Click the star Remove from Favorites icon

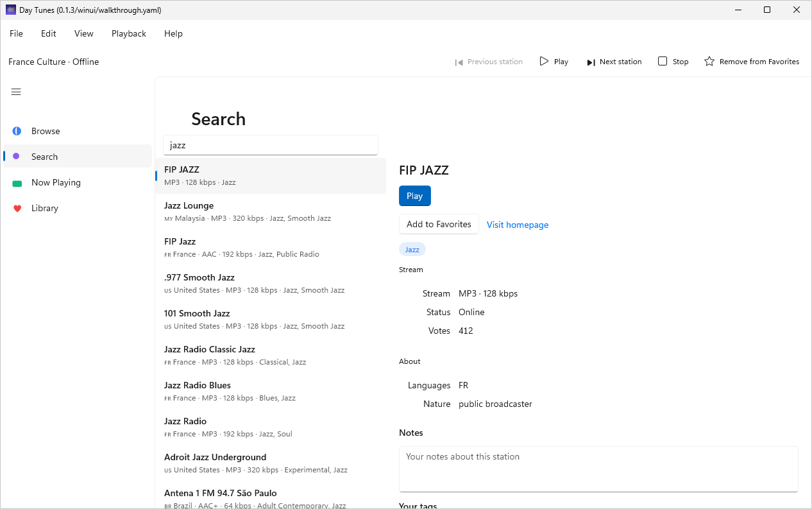709,62
